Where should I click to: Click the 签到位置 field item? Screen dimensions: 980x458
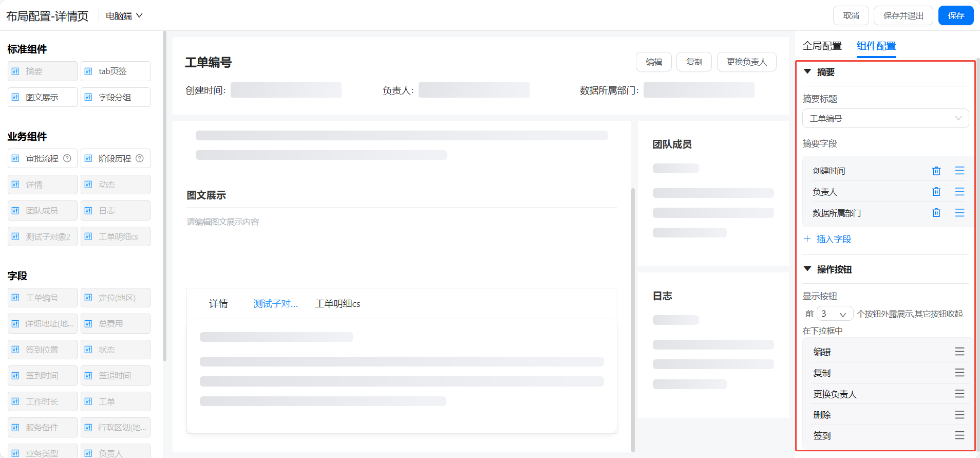click(x=43, y=350)
